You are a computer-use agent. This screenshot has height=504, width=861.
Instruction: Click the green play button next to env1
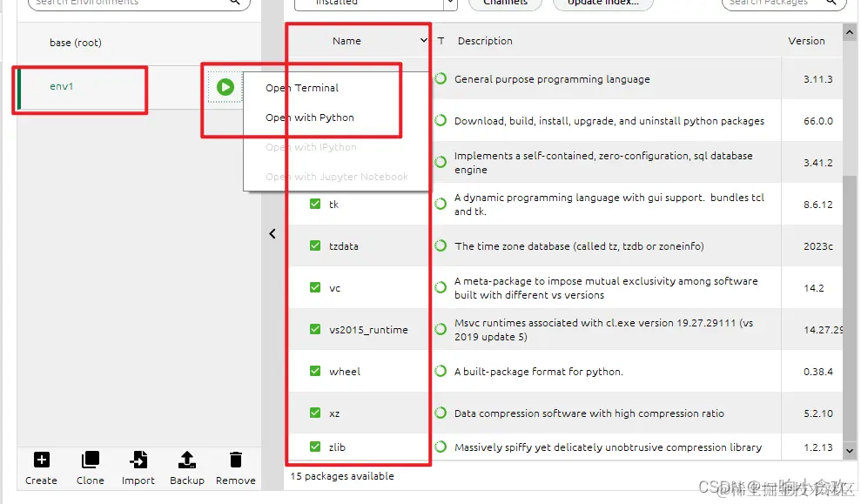[225, 87]
